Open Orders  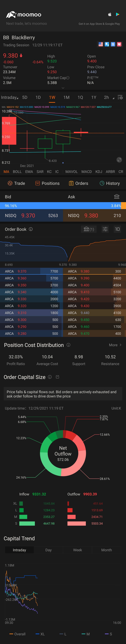[78, 183]
